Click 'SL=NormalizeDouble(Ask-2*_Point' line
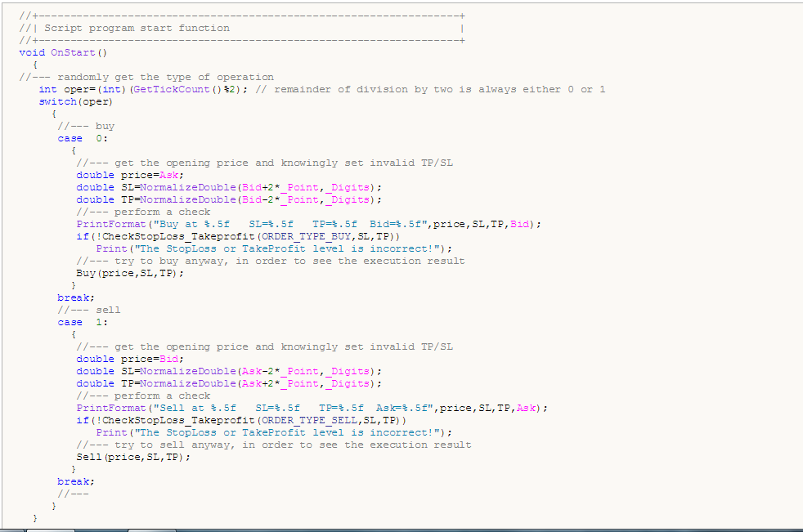Image resolution: width=803 pixels, height=532 pixels. tap(229, 371)
